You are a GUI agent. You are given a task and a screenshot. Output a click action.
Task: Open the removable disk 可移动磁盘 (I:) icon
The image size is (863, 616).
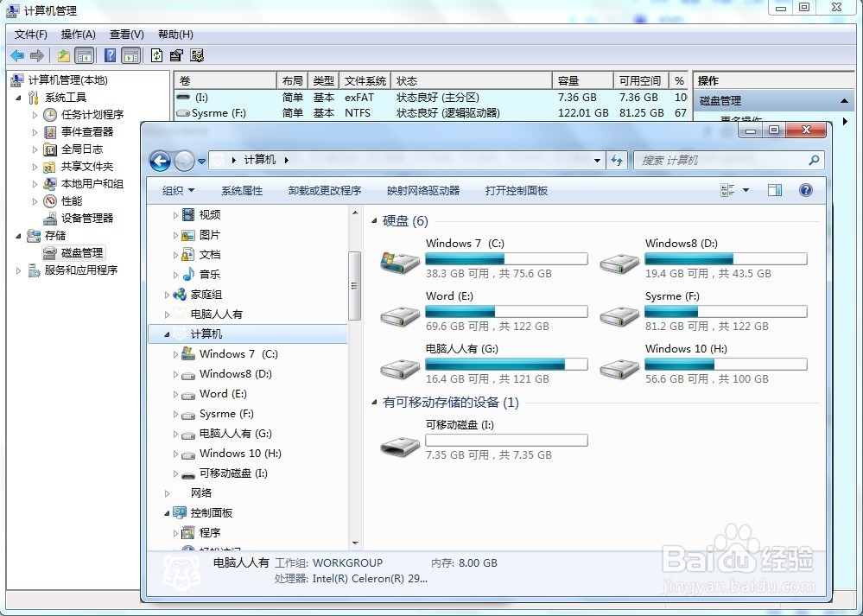(x=401, y=445)
